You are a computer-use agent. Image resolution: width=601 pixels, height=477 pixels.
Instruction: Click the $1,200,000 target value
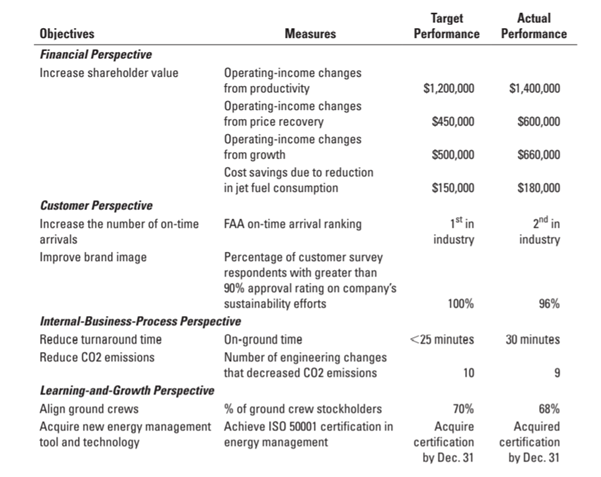[449, 89]
